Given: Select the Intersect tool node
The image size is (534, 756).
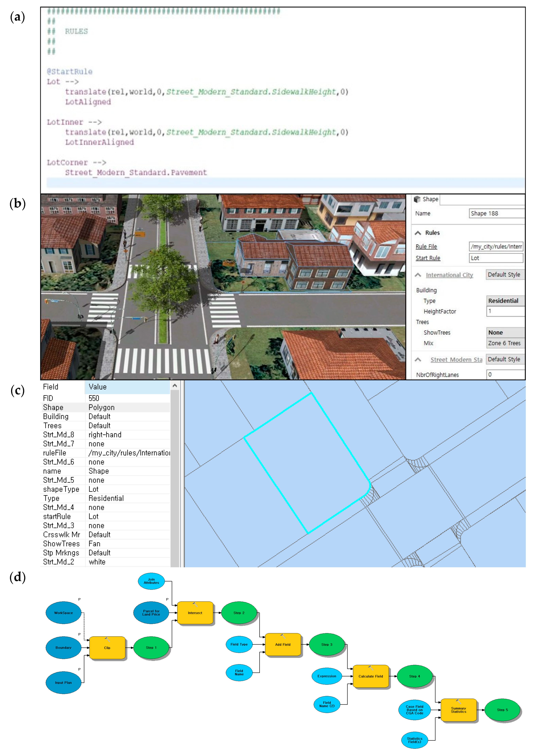Looking at the screenshot, I should [x=195, y=613].
